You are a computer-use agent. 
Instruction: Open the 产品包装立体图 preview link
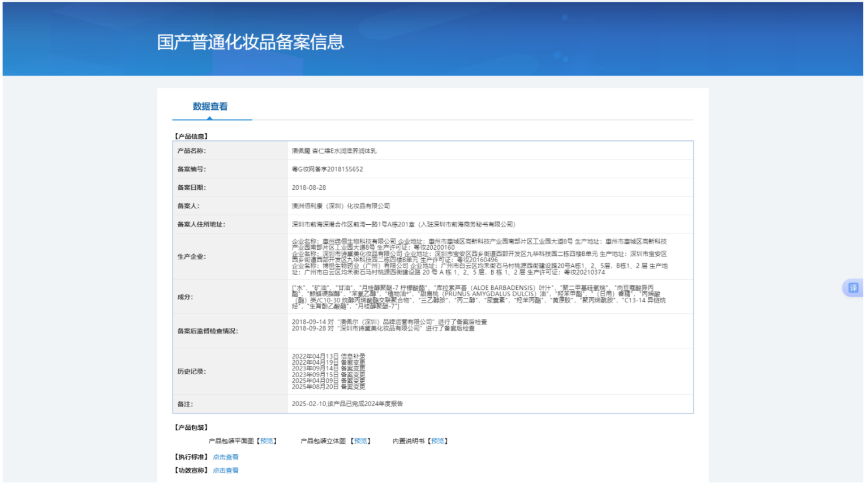(360, 441)
